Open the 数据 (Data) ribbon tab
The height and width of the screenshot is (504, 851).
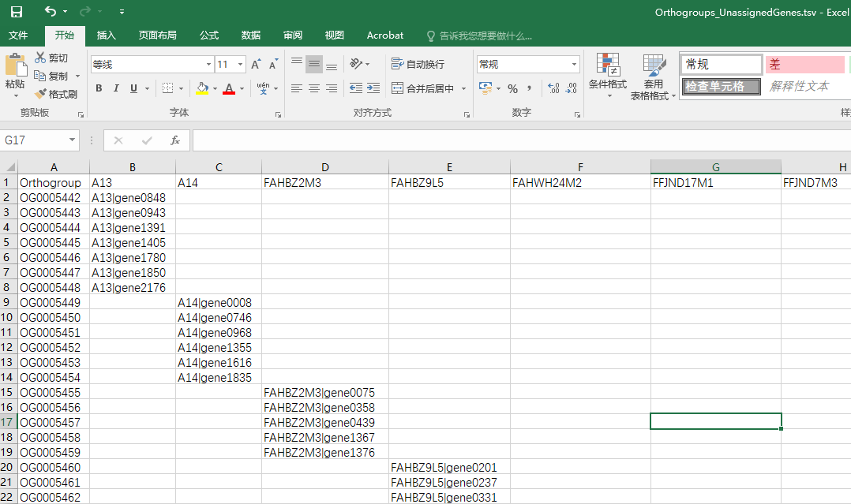point(251,35)
